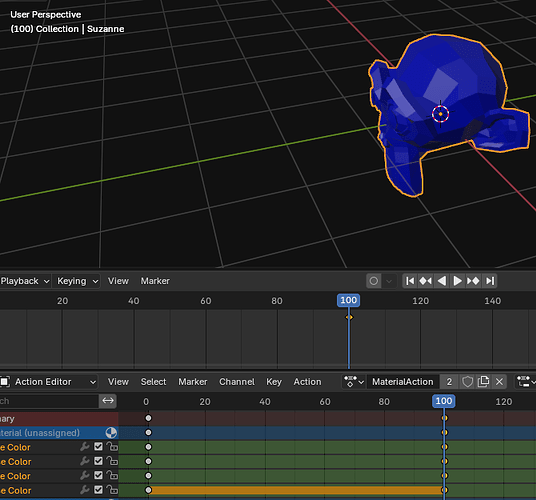This screenshot has height=500, width=536.
Task: Uncheck the checkbox on the bottom Color channel
Action: 98,490
